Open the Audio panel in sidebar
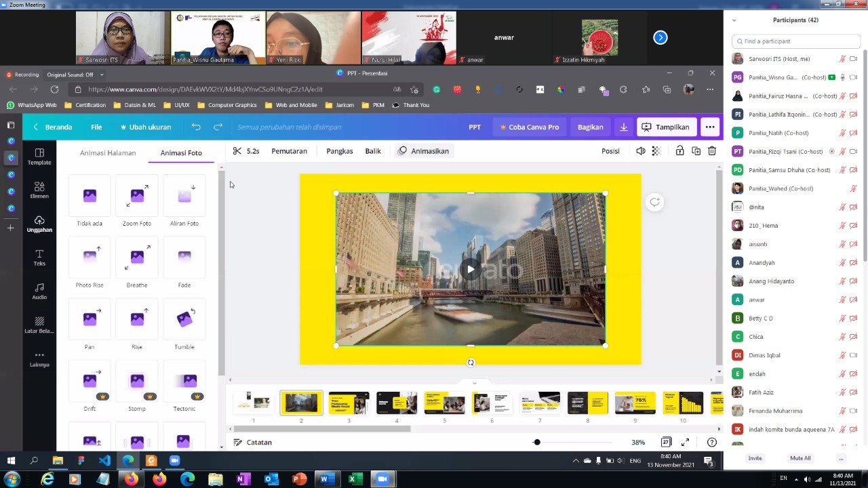Viewport: 868px width, 488px height. 39,291
